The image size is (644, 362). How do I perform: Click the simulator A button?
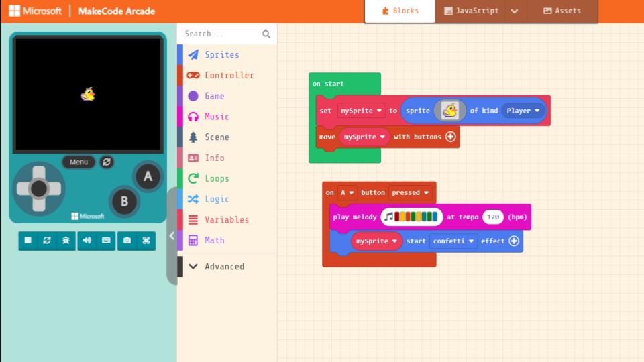pos(148,176)
